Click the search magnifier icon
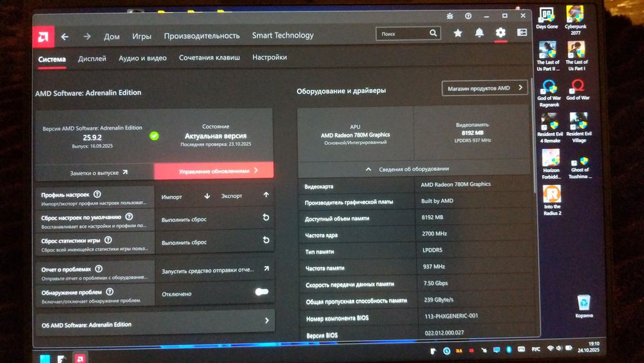 coord(433,33)
